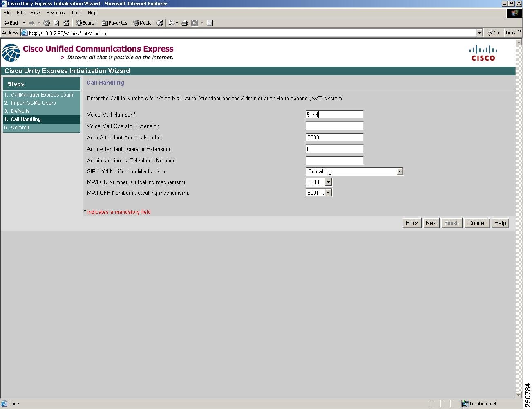The image size is (532, 409).
Task: Open the History toolbar icon
Action: coord(160,23)
